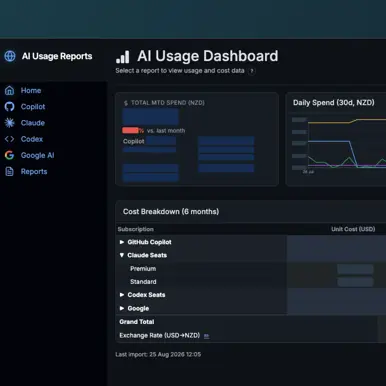The width and height of the screenshot is (386, 386).
Task: Open the help question mark icon
Action: pyautogui.click(x=252, y=71)
